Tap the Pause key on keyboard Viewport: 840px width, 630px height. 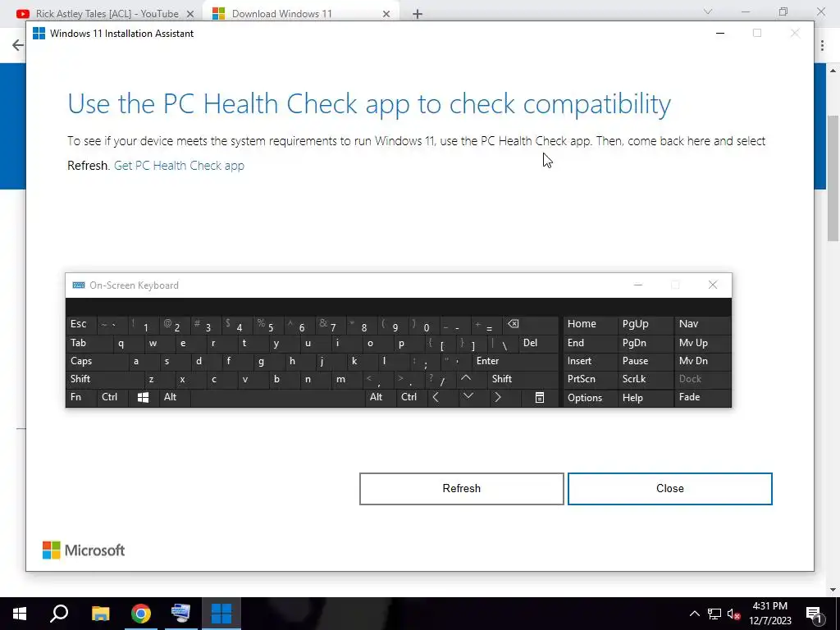click(645, 361)
